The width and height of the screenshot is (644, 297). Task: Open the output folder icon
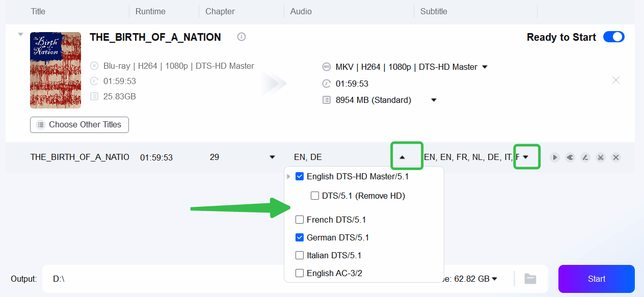(x=530, y=279)
